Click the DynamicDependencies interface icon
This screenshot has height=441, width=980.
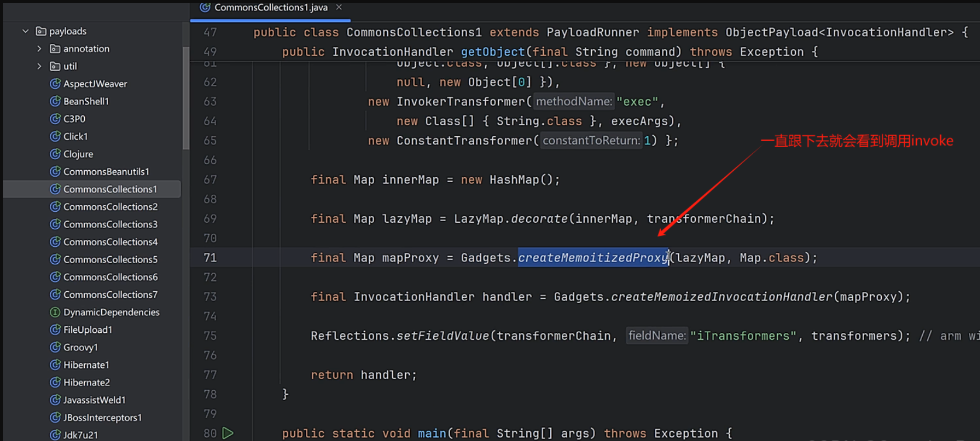(x=55, y=312)
